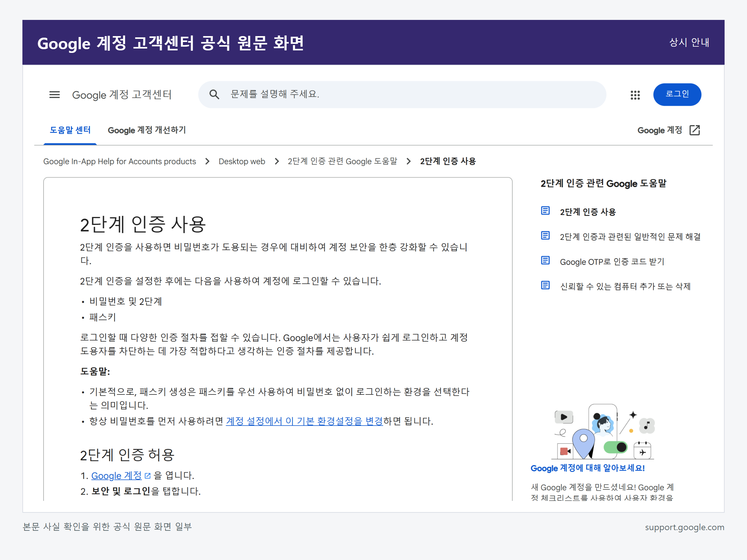Switch to the 도움말 센터 tab
The height and width of the screenshot is (560, 747).
tap(70, 130)
